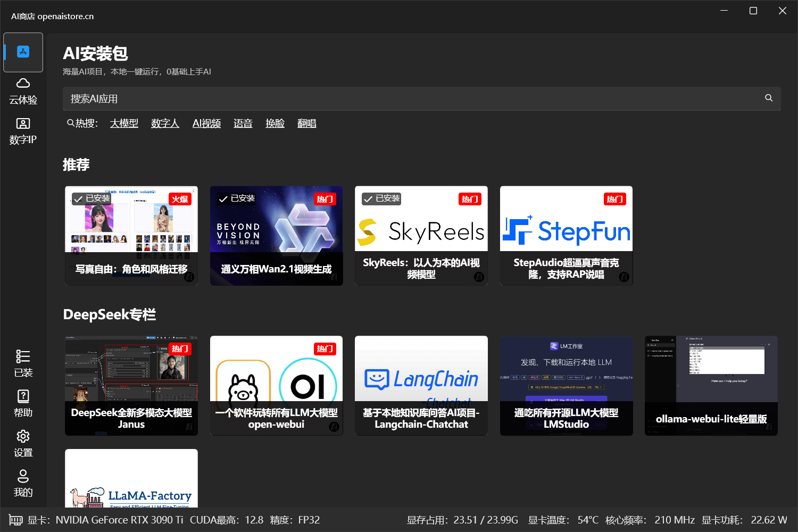Open the 写真自由 角色和风格迁移 card
Screen dimensions: 798x532
point(131,236)
